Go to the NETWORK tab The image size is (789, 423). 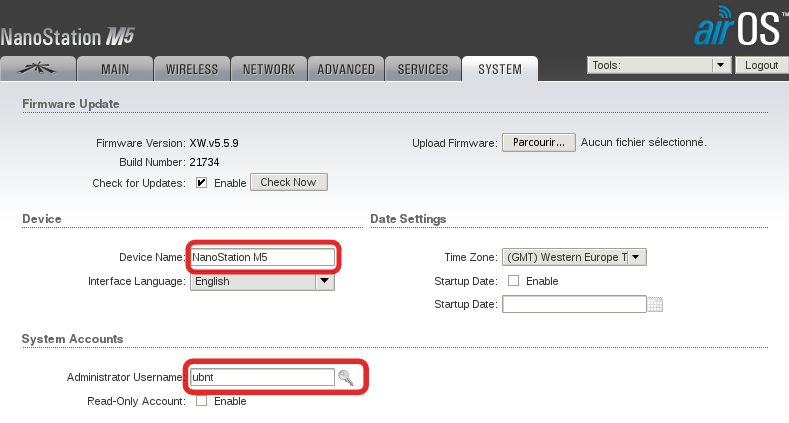(268, 69)
